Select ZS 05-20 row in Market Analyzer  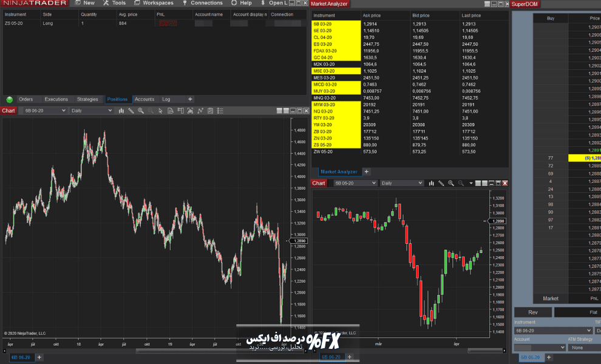410,145
